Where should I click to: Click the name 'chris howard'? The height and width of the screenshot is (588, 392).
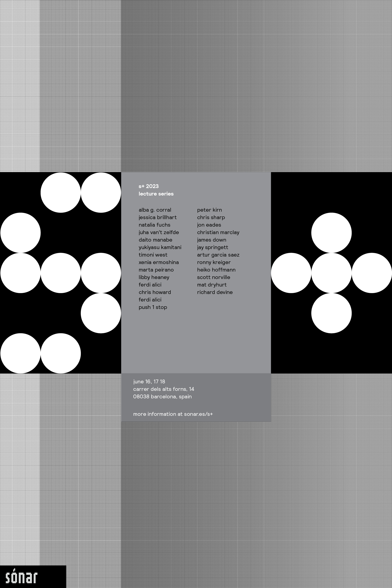click(x=155, y=292)
